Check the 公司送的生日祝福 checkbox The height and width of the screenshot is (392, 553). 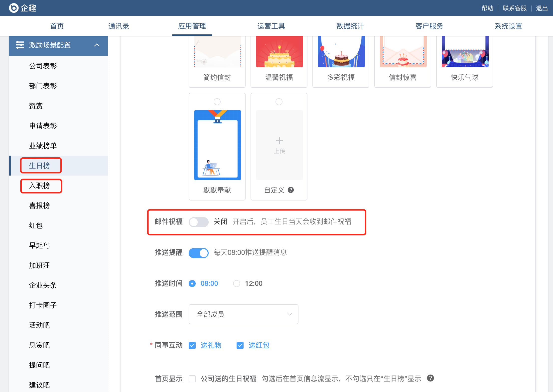point(192,379)
